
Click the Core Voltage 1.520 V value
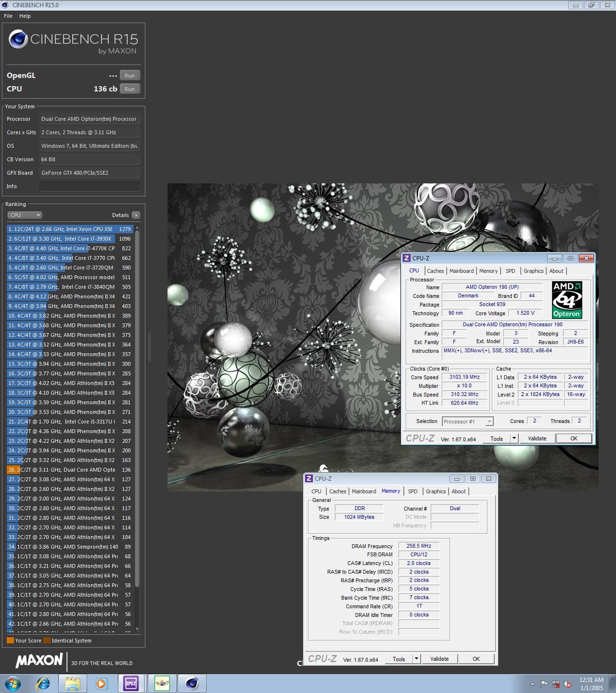pos(526,313)
